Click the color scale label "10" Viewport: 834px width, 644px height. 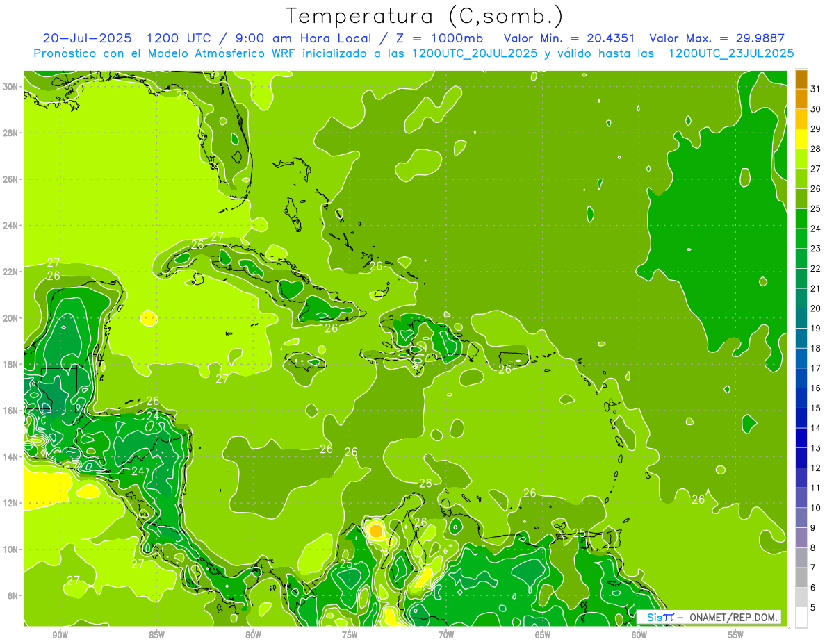pyautogui.click(x=815, y=508)
